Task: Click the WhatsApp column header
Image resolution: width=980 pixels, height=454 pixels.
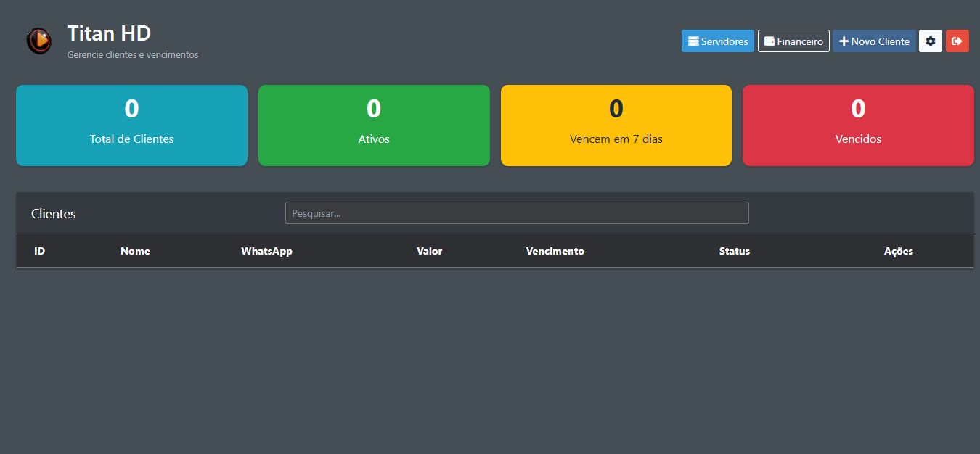Action: [266, 251]
